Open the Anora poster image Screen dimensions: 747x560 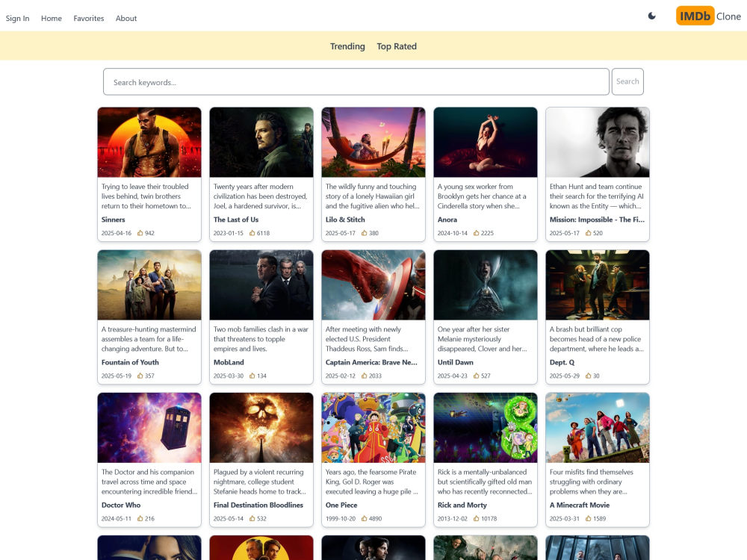point(486,143)
